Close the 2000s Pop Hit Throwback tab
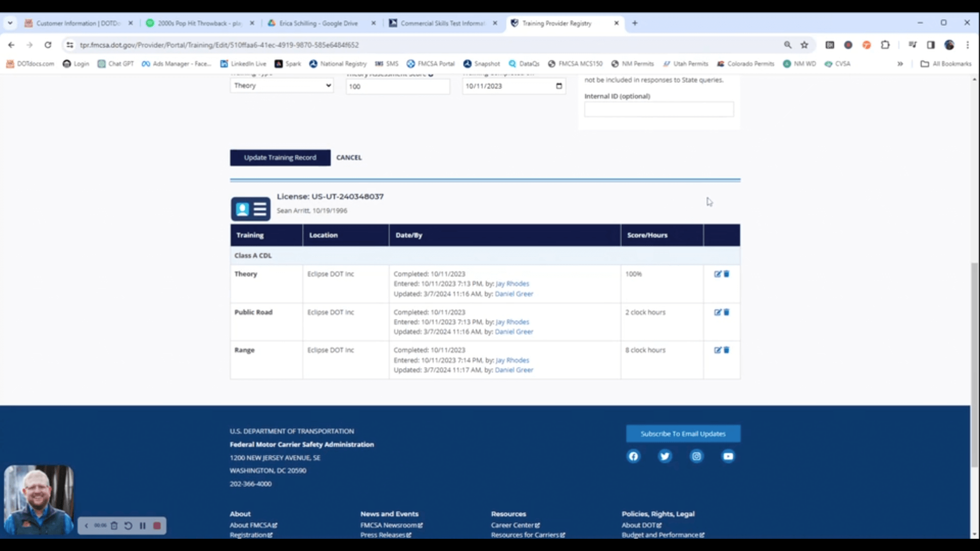This screenshot has height=551, width=980. click(x=252, y=23)
